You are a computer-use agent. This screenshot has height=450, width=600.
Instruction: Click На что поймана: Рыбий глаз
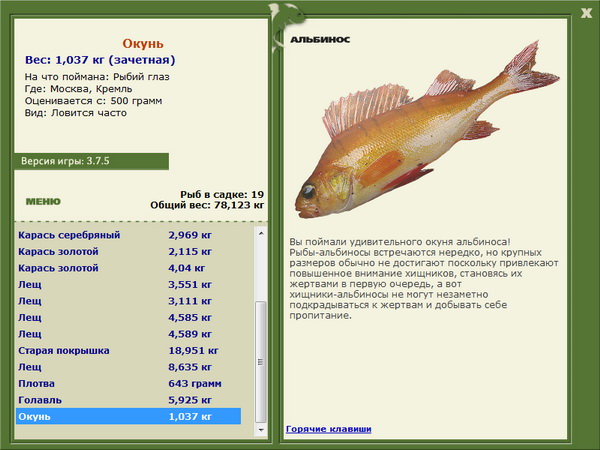click(97, 77)
